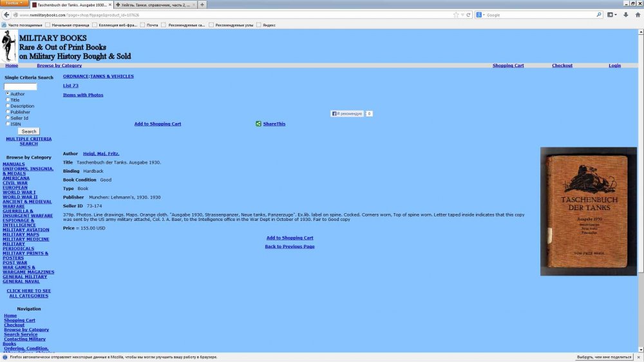The width and height of the screenshot is (644, 362).
Task: Open Home in the top navigation bar
Action: [x=12, y=65]
